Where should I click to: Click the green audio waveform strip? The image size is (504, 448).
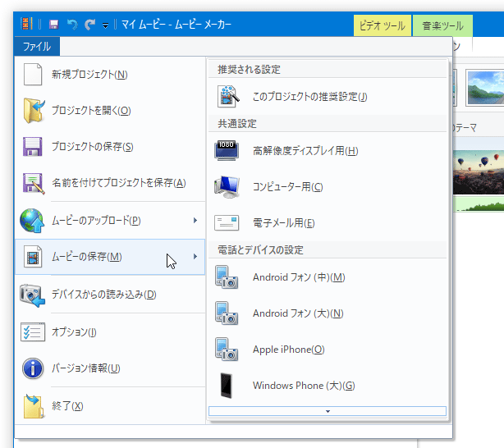coord(479,204)
